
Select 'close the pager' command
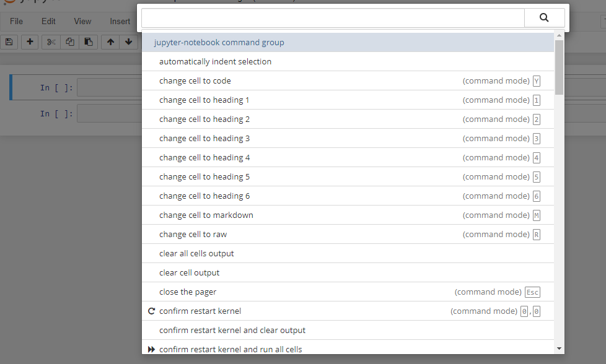tap(348, 292)
